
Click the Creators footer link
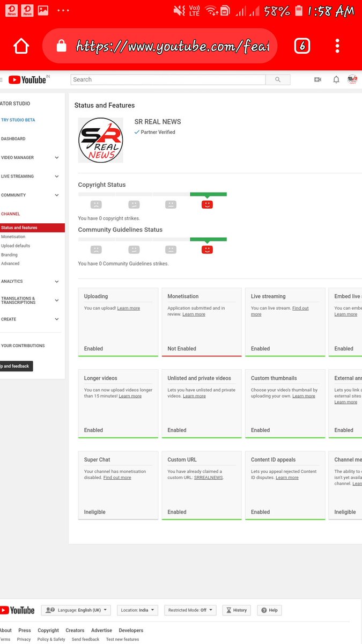(75, 631)
